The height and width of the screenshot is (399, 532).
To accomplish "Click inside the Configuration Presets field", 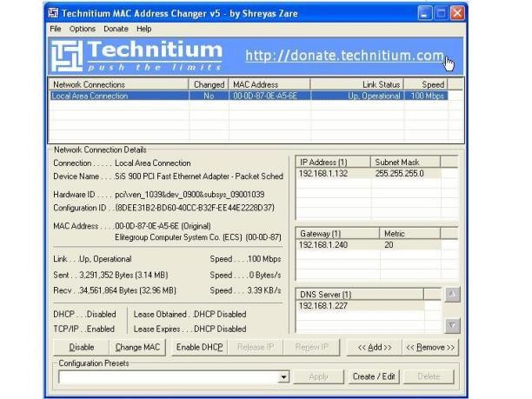I will coord(169,376).
